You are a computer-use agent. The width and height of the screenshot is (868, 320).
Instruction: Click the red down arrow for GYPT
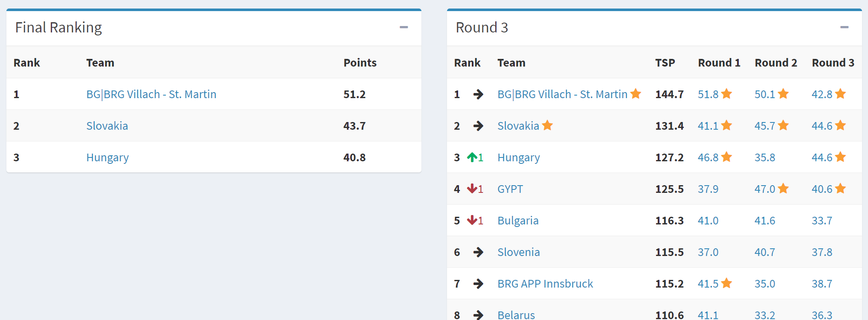point(472,189)
